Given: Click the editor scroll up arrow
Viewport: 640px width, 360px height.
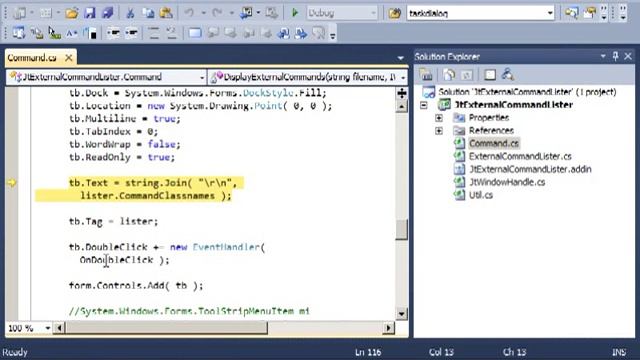Looking at the screenshot, I should [x=402, y=107].
